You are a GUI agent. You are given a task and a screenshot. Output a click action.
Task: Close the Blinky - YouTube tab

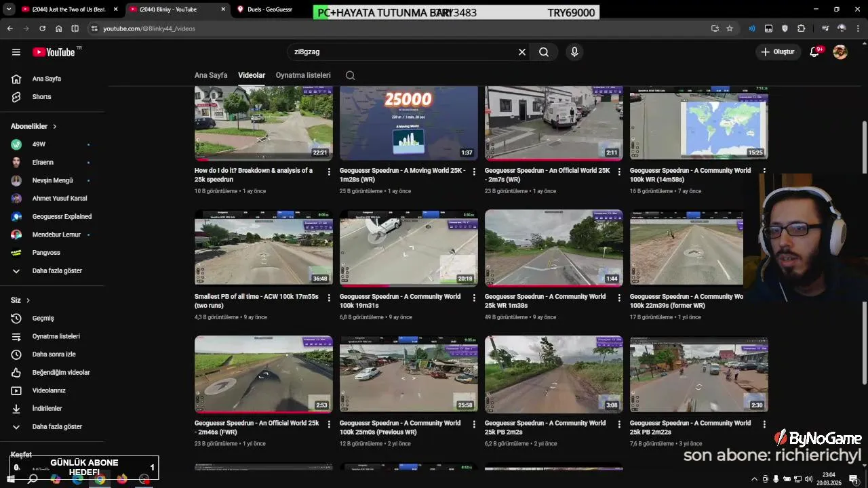coord(224,9)
